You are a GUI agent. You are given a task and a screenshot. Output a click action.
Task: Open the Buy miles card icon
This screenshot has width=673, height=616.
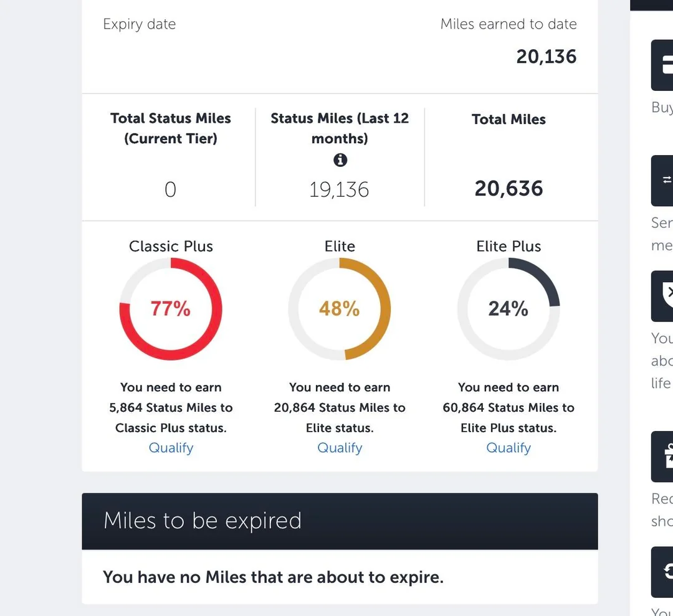click(x=663, y=65)
